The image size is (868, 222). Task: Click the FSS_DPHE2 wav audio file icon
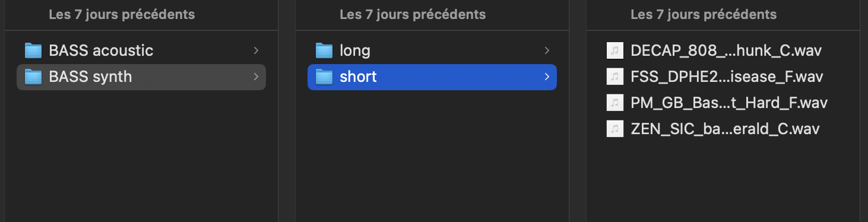[x=614, y=77]
